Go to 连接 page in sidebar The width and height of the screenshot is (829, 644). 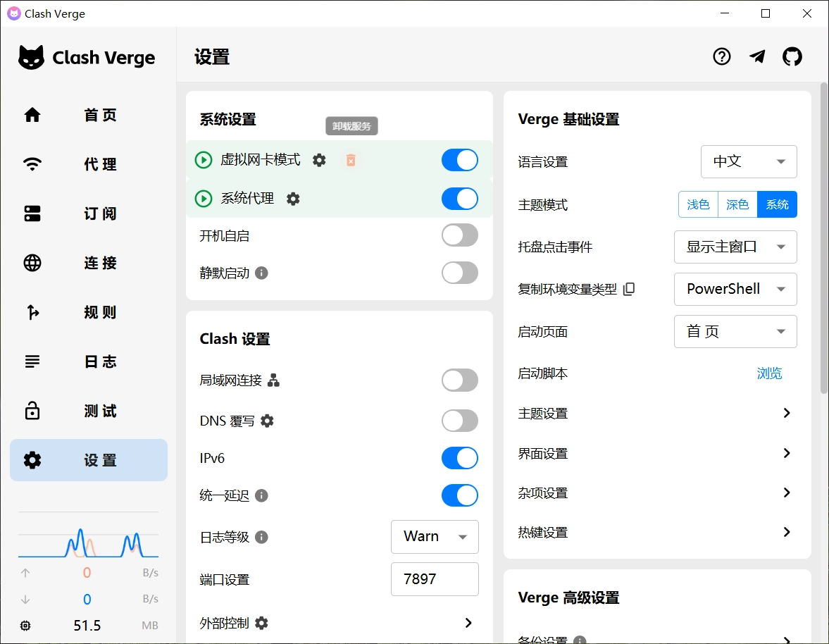click(x=89, y=263)
